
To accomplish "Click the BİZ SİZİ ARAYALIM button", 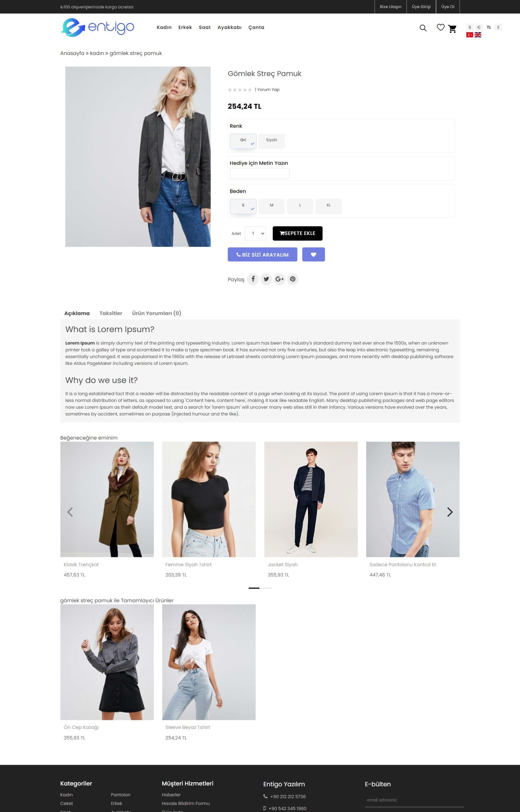I will [x=262, y=254].
